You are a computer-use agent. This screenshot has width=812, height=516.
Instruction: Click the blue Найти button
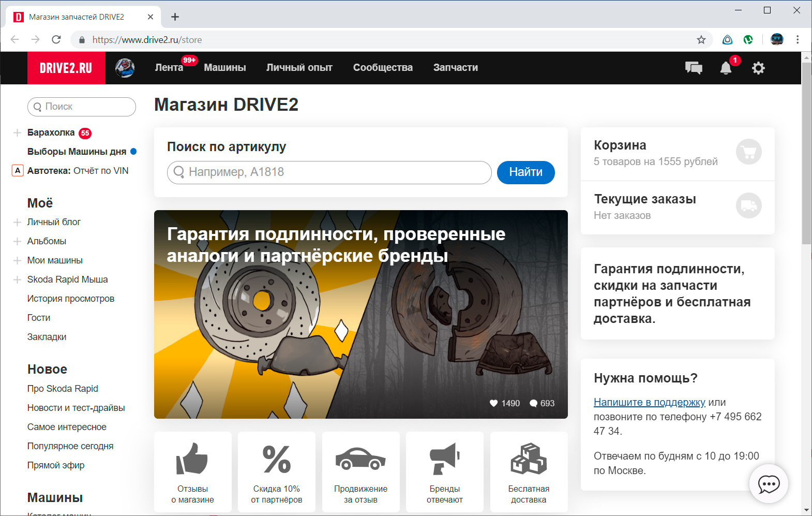click(526, 172)
